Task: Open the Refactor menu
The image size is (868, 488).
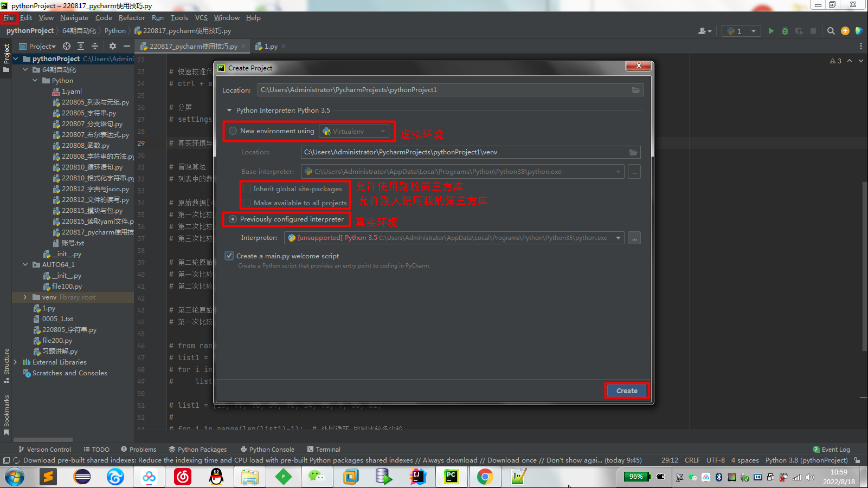Action: click(132, 18)
